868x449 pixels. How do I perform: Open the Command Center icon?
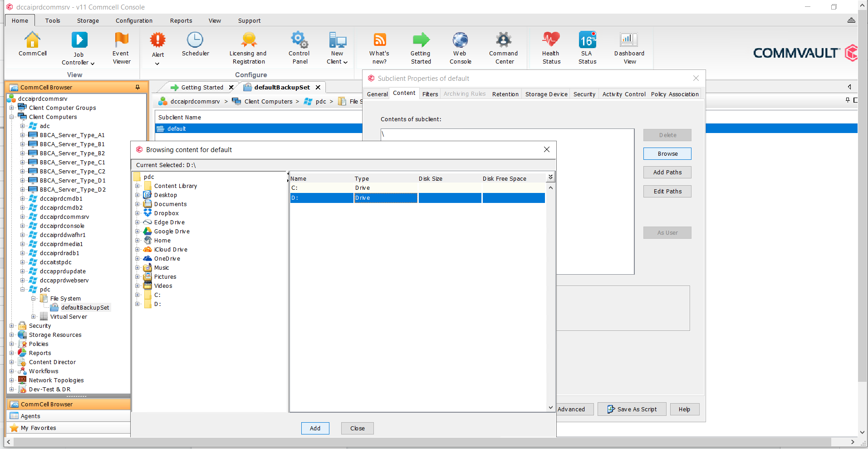[504, 40]
